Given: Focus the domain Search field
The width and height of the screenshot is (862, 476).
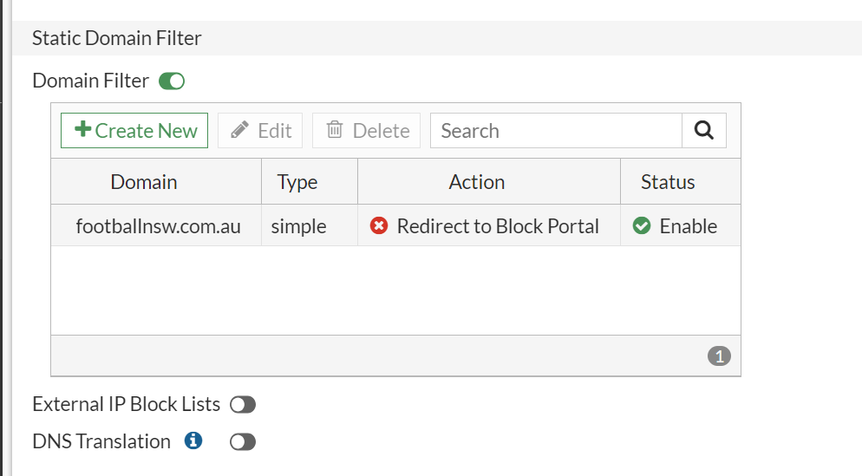Looking at the screenshot, I should coord(556,131).
